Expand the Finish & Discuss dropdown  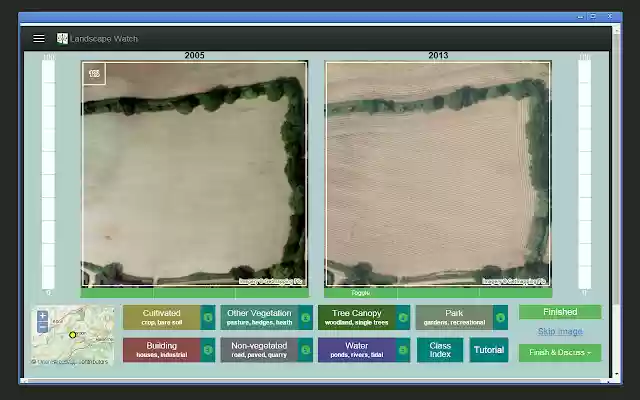[x=560, y=353]
